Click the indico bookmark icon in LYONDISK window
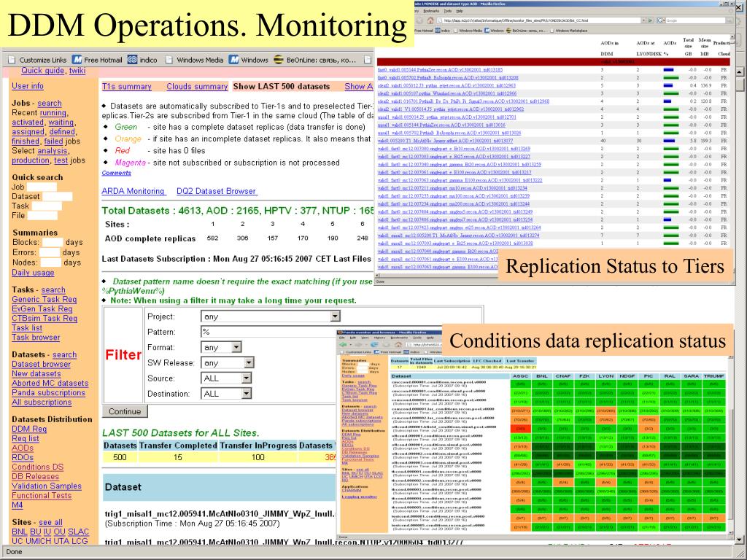This screenshot has height=560, width=747. click(x=439, y=31)
